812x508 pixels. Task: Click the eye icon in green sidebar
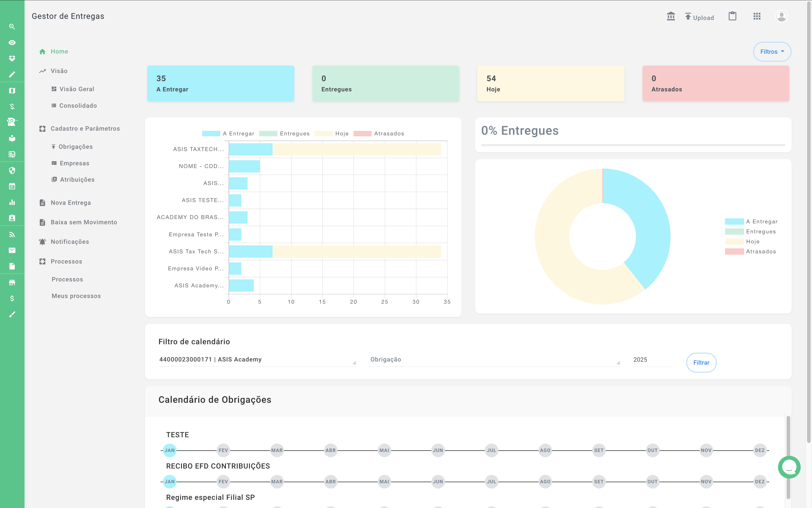click(x=12, y=43)
